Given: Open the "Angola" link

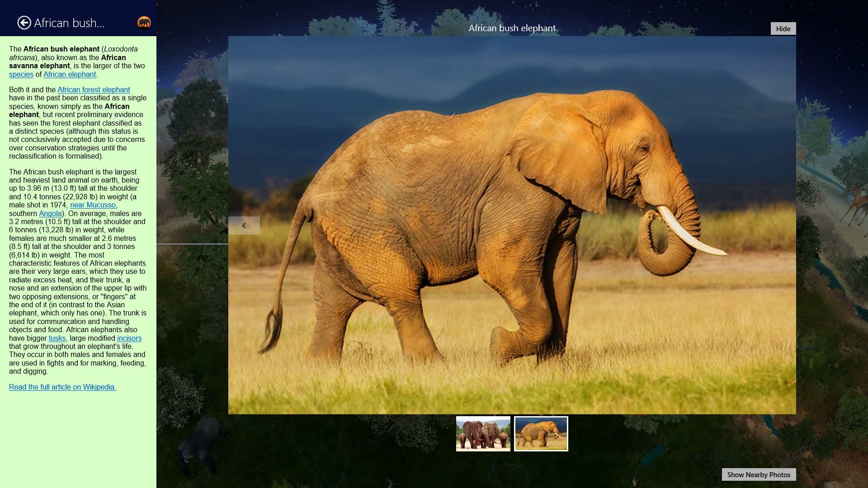Looking at the screenshot, I should (51, 213).
